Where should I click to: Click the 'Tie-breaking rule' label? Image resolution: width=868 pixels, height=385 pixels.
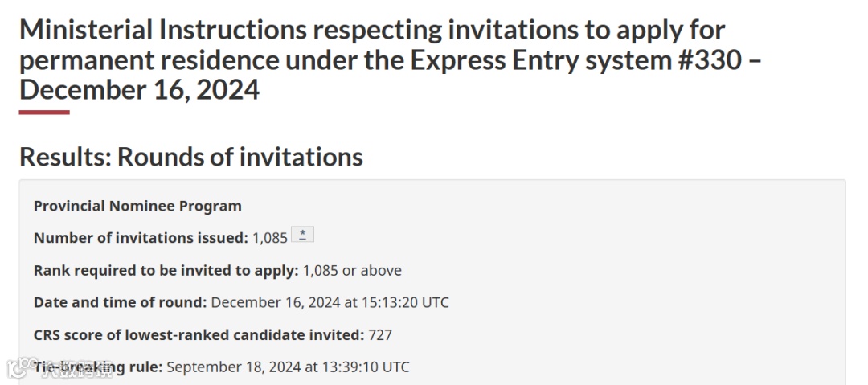pos(98,367)
